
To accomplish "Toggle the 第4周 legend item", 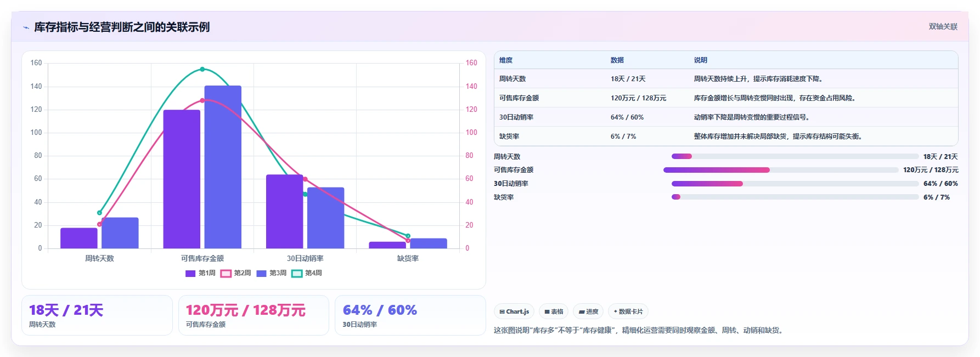I will [x=307, y=273].
